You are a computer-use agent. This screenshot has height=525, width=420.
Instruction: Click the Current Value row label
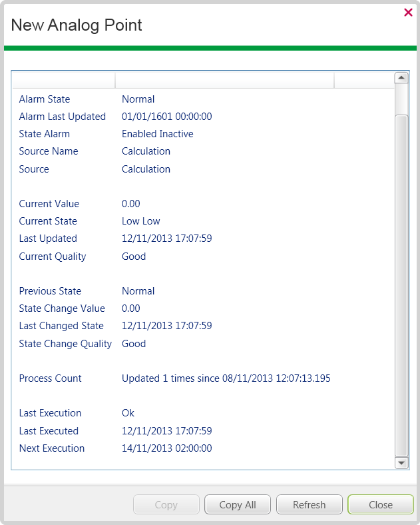pos(49,204)
